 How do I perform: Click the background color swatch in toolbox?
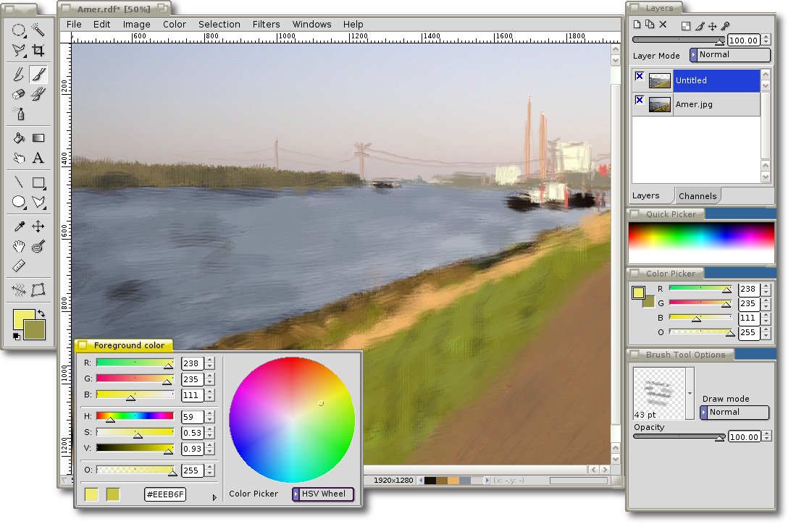pos(34,329)
